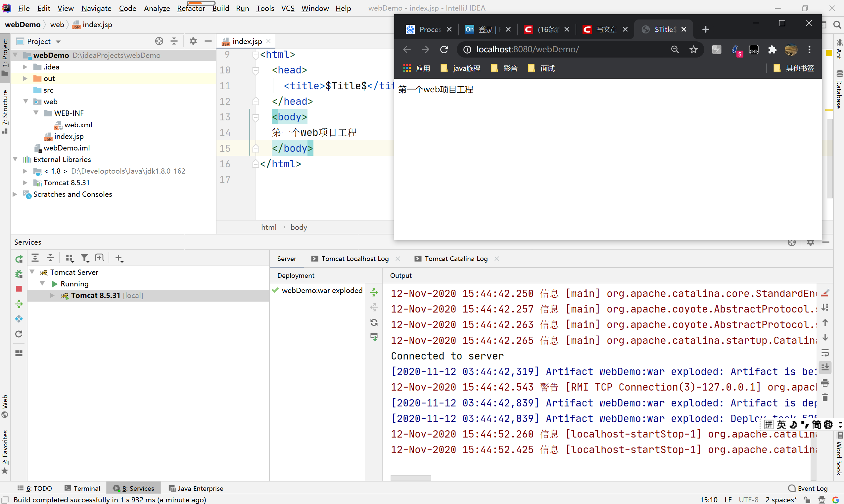The image size is (844, 504).
Task: Clear output with the trash icon
Action: pos(825,397)
